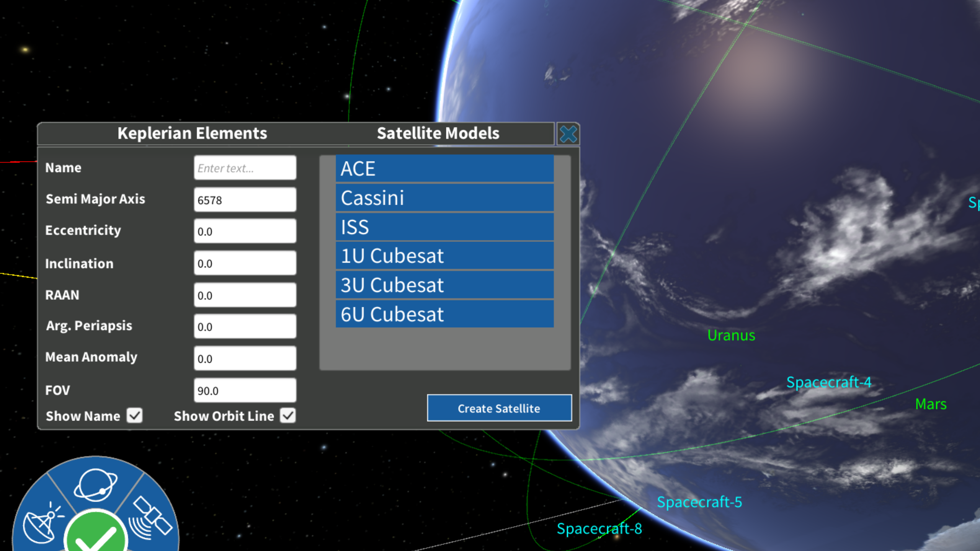Select the 6U Cubesat model

tap(444, 314)
